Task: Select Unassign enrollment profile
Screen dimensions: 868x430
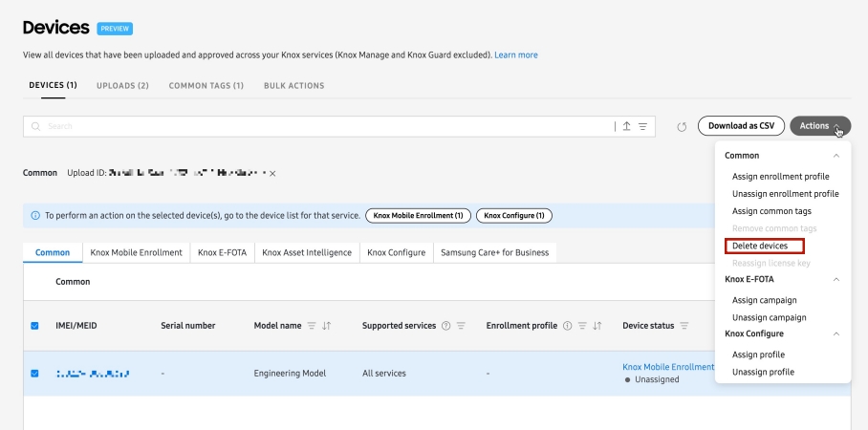Action: 785,194
